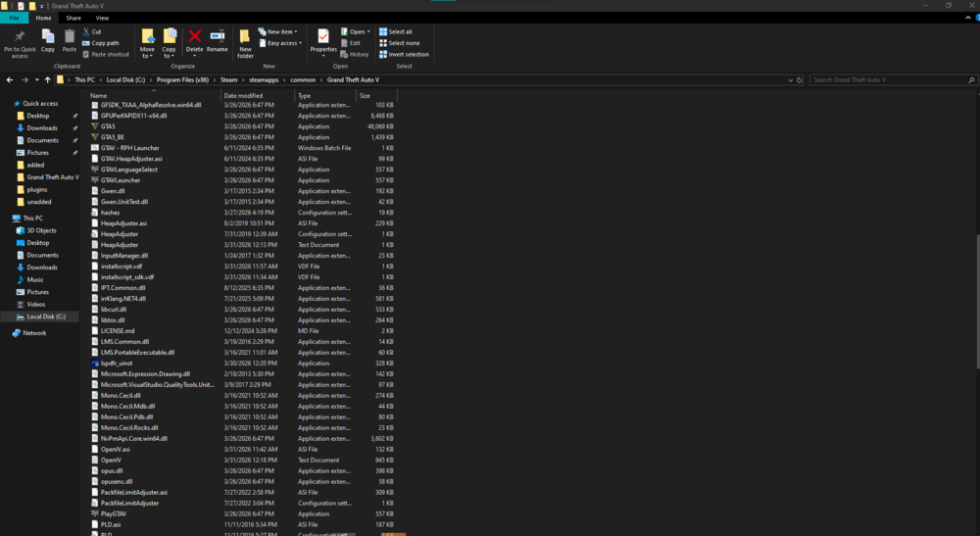The width and height of the screenshot is (980, 536).
Task: Open the Move to dropdown
Action: [x=148, y=44]
